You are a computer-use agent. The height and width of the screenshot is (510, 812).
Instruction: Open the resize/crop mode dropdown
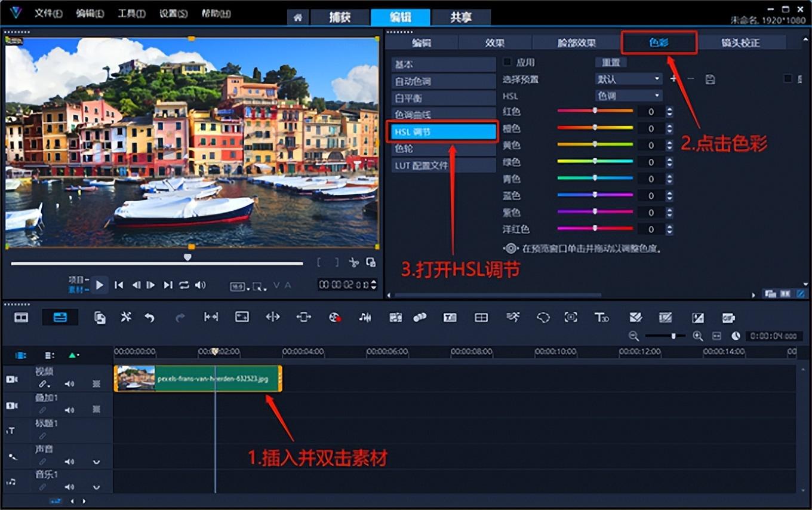click(x=259, y=287)
